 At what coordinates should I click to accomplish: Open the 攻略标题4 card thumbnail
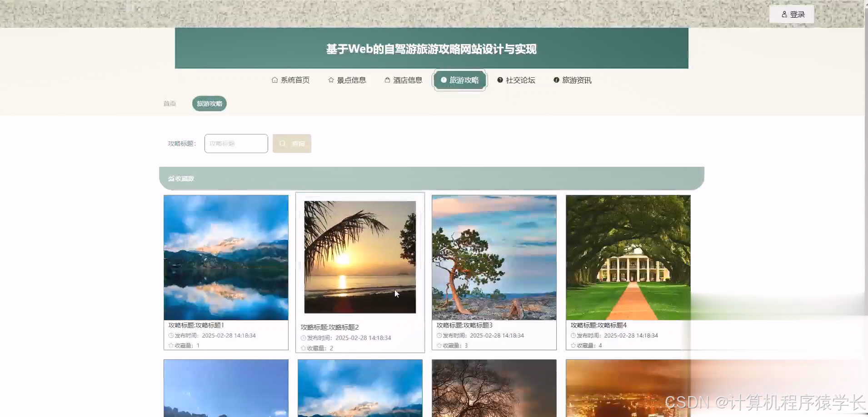(628, 257)
